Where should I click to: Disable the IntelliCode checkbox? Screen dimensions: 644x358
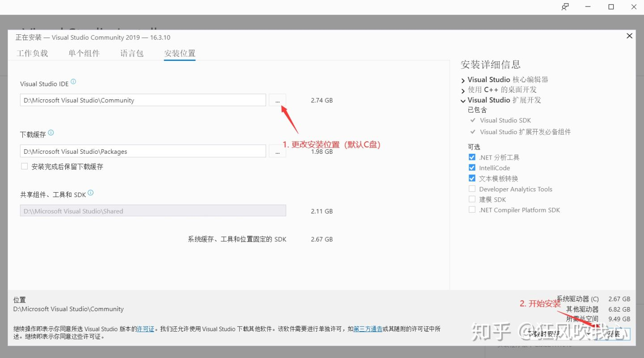(x=472, y=168)
